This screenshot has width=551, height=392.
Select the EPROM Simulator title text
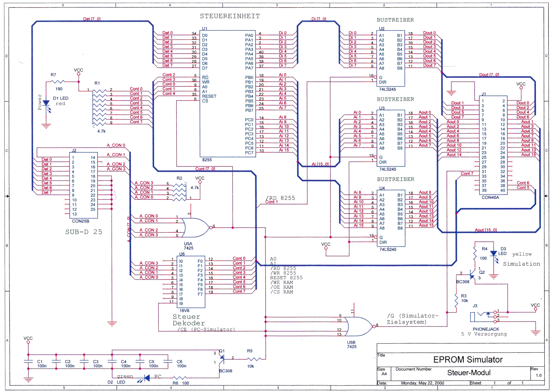click(468, 360)
